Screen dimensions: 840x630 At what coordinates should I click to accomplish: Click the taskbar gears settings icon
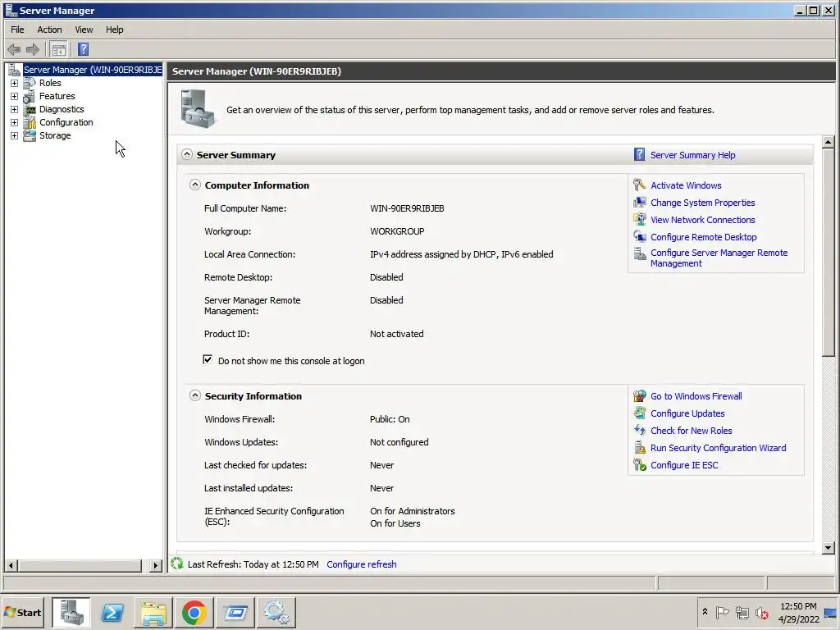[x=276, y=612]
